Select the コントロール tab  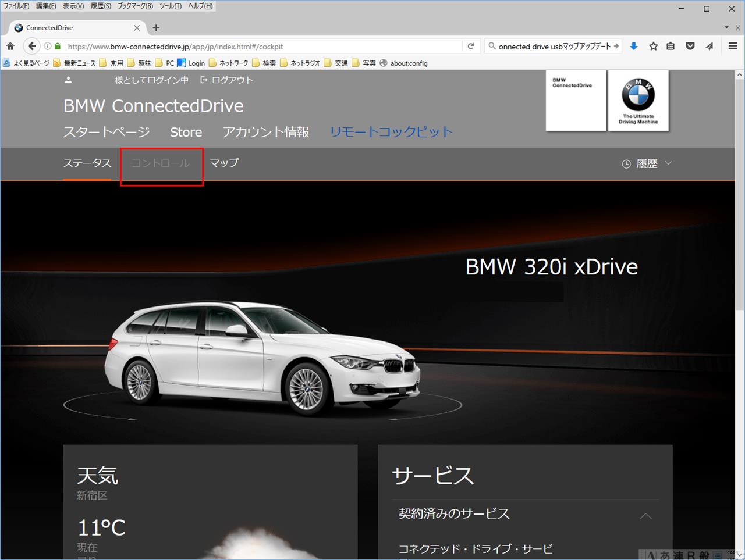[x=161, y=163]
